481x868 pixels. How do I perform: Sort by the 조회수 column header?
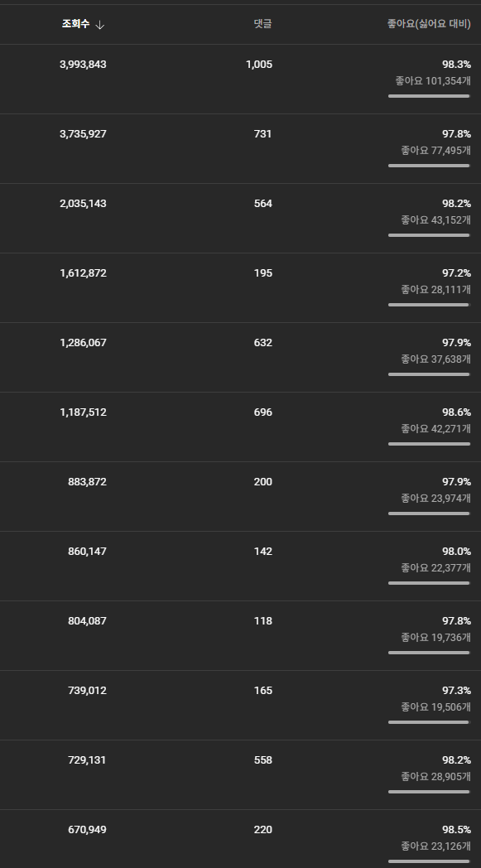click(76, 24)
